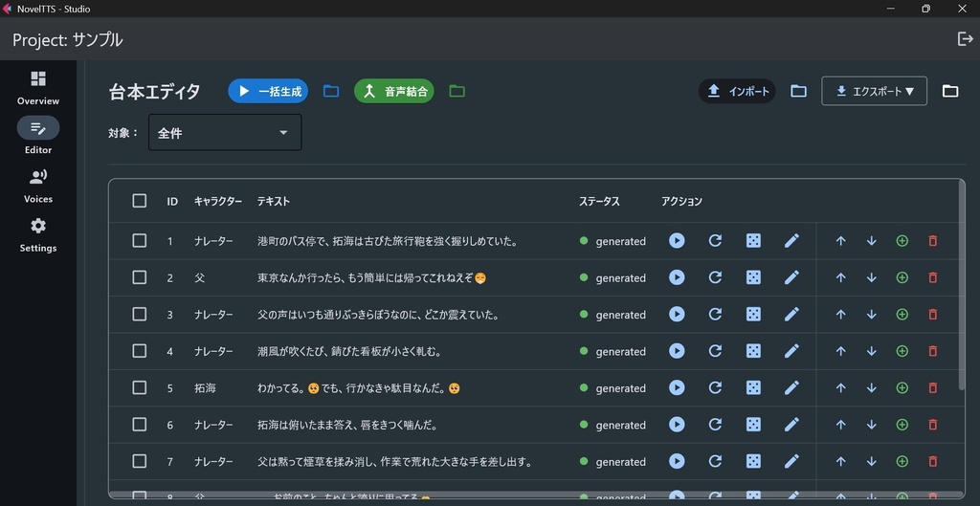The image size is (980, 506).
Task: Tick the select-all checkbox in header
Action: click(x=140, y=201)
